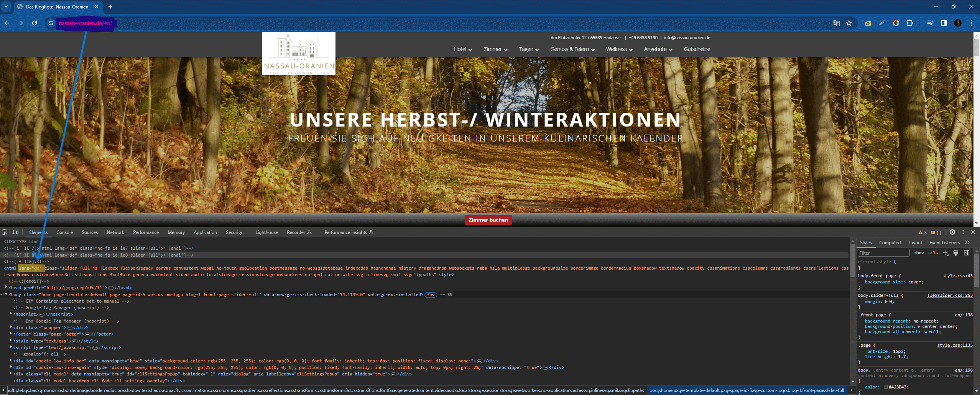Screen dimensions: 980x395
Task: Add a new style rule with plus
Action: (945, 253)
